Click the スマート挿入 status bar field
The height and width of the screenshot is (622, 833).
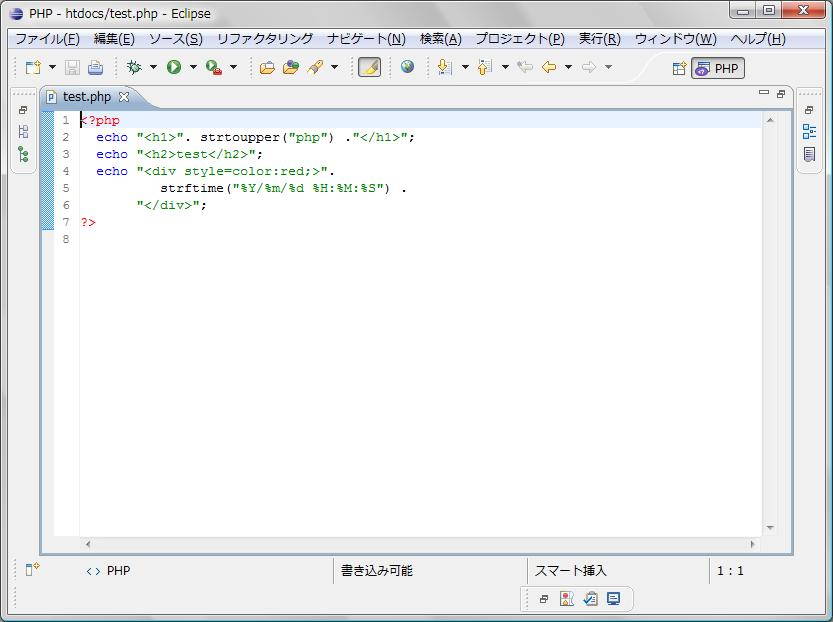pyautogui.click(x=572, y=570)
